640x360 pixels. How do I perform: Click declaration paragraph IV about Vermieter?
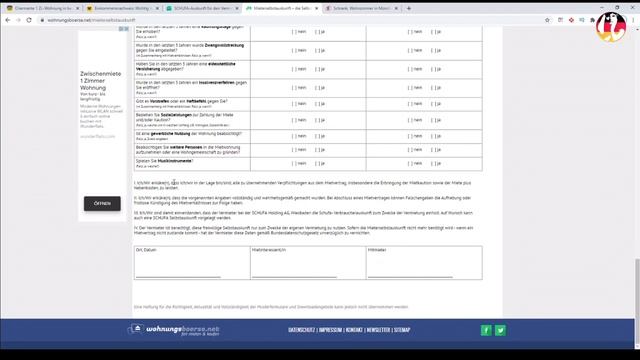click(303, 230)
